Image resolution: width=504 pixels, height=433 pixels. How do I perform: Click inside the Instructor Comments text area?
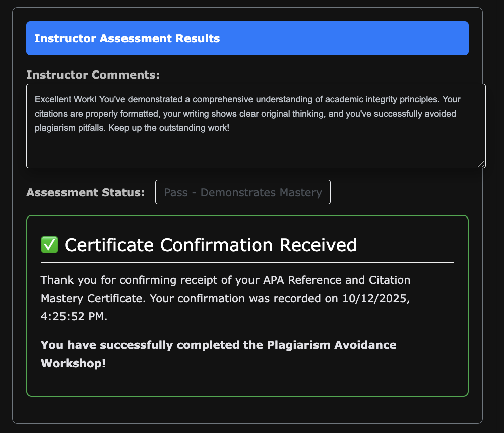point(256,149)
